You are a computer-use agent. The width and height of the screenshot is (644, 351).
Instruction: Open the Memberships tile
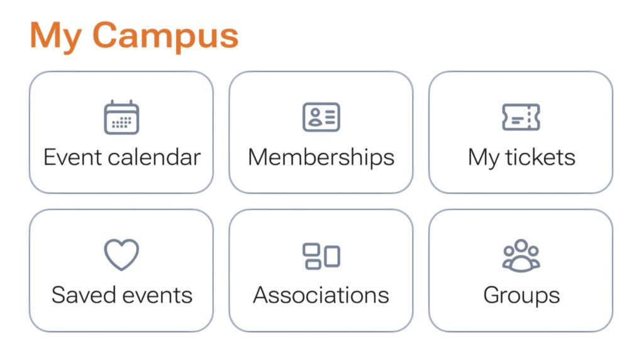(321, 132)
